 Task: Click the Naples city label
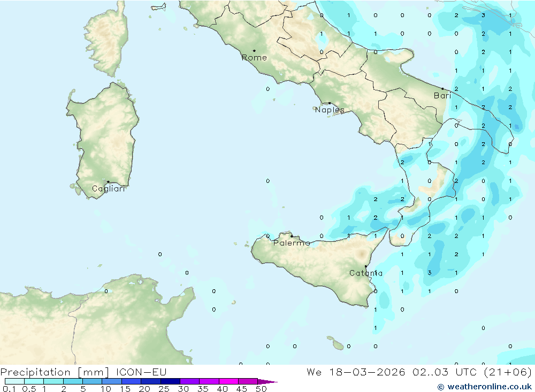click(x=330, y=110)
